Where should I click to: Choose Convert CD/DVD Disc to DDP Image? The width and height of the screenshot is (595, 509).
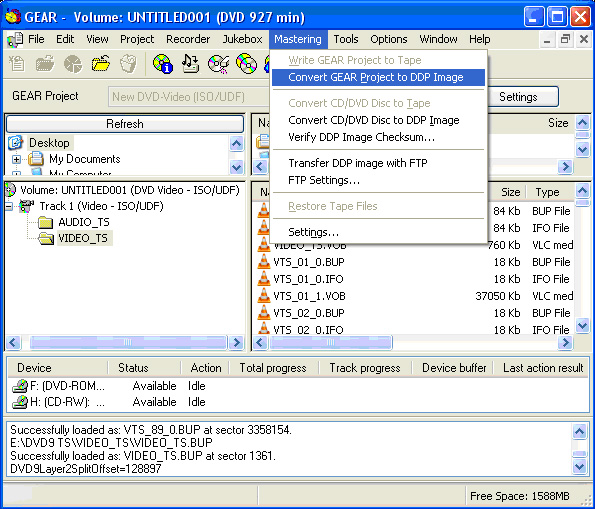(x=378, y=120)
